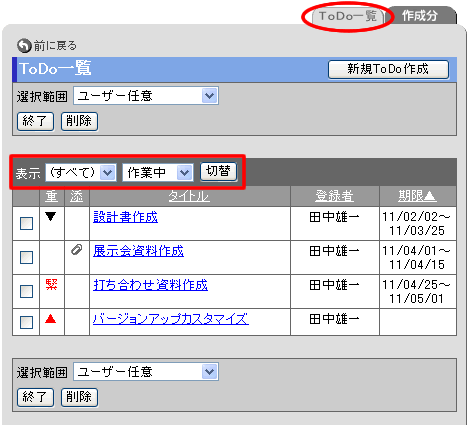Open the bottom 選択範囲 dropdown
The image size is (471, 425).
coord(146,372)
